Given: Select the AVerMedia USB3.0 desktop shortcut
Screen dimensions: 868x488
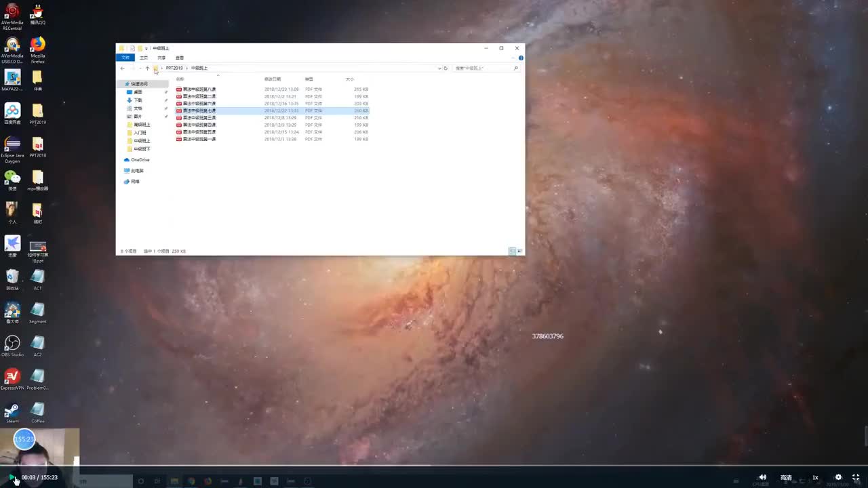Looking at the screenshot, I should pos(12,49).
